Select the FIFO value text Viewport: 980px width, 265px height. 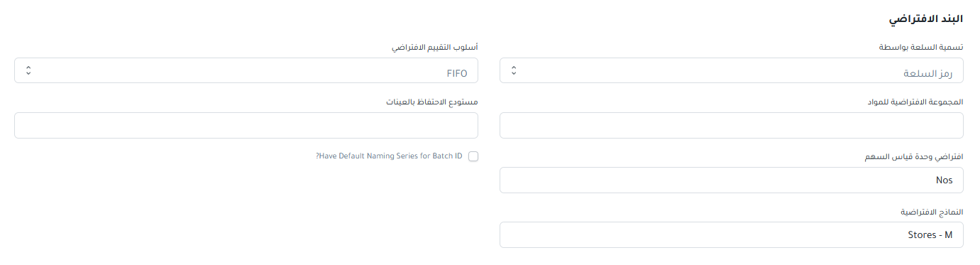click(456, 73)
